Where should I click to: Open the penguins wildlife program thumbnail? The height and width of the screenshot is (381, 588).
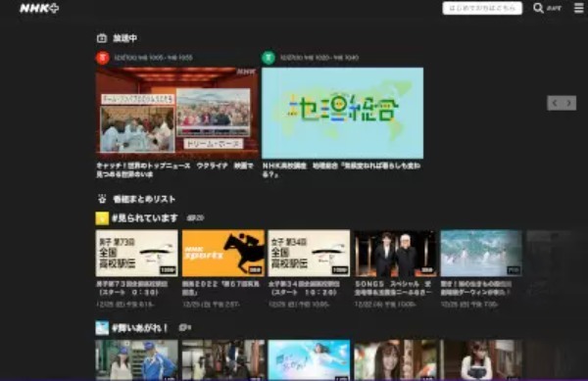(x=481, y=254)
